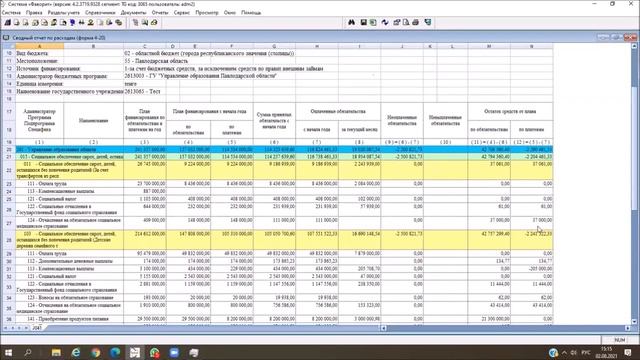640x360 pixels.
Task: Click the binoculars search icon in toolbar
Action: [x=351, y=22]
